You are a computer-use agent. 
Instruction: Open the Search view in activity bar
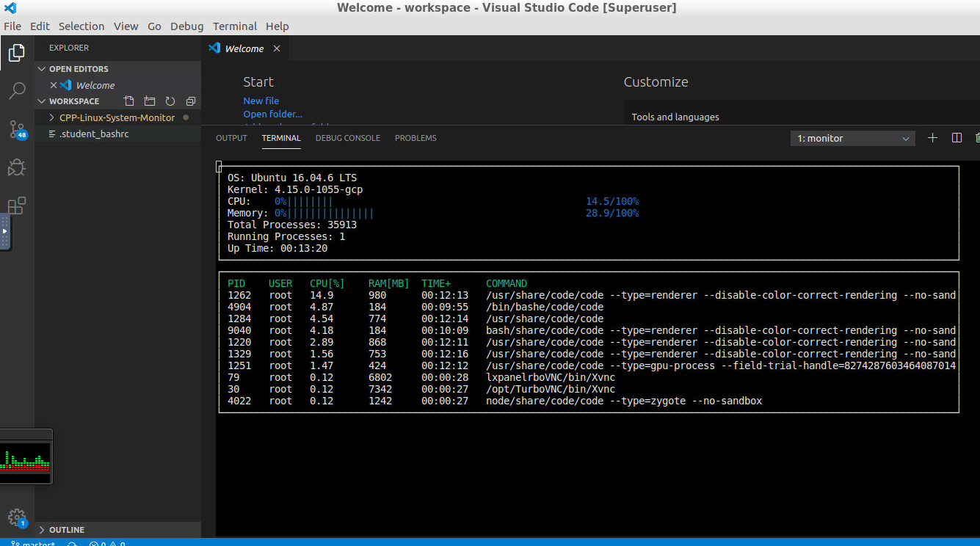click(17, 91)
